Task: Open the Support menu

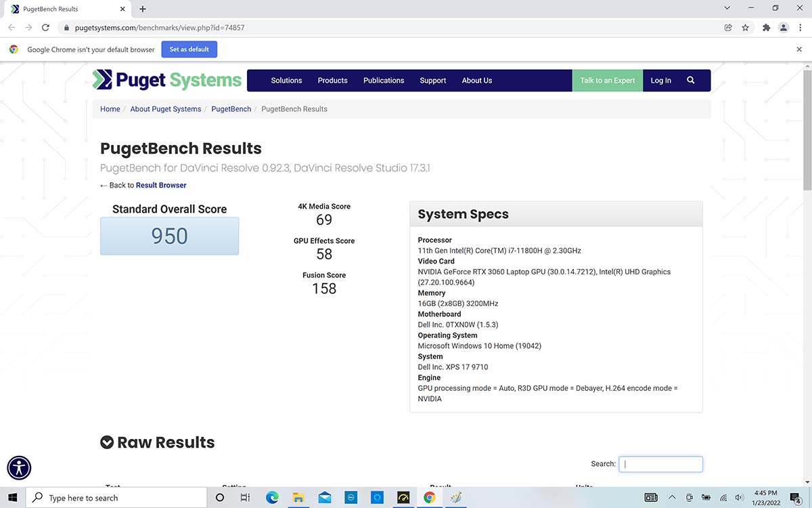Action: tap(432, 80)
